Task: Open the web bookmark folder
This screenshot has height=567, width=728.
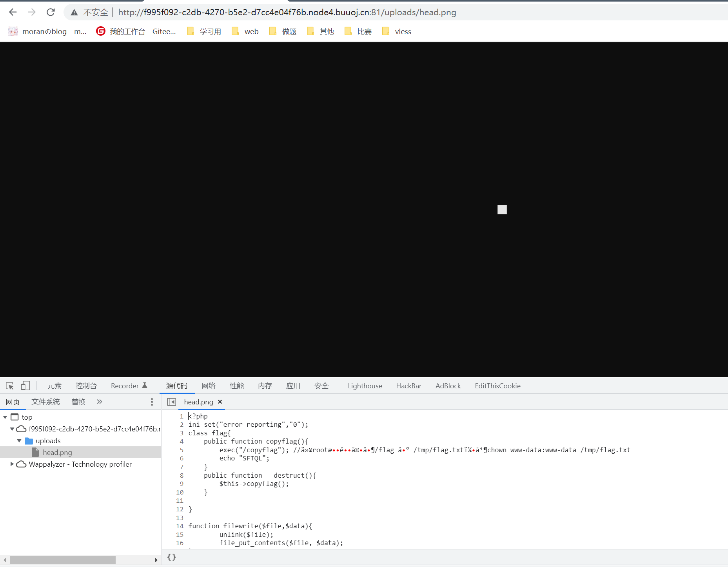Action: (x=245, y=31)
